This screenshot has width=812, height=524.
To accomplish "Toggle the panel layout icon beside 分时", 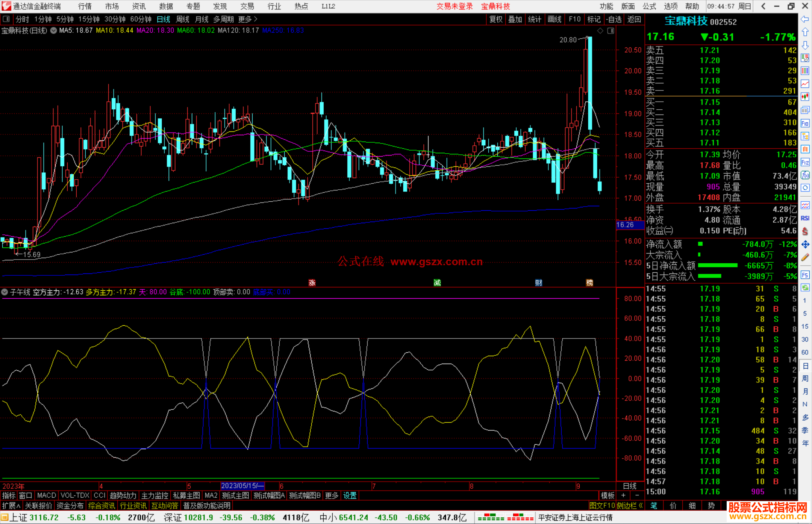I will click(6, 19).
